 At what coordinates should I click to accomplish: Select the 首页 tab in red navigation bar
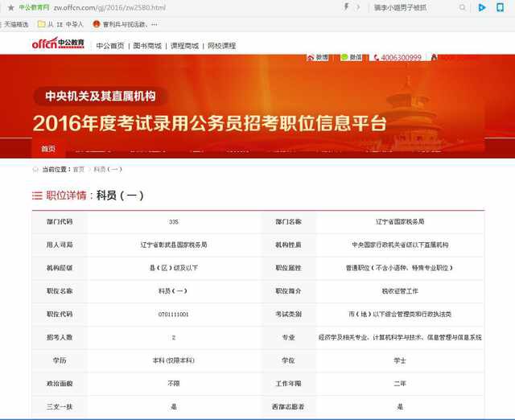(48, 149)
